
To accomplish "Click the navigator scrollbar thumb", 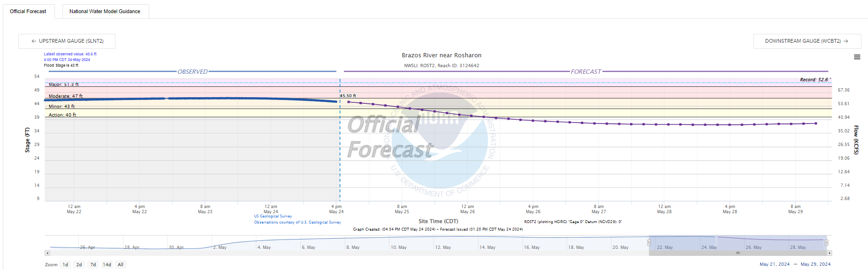I will tap(738, 253).
